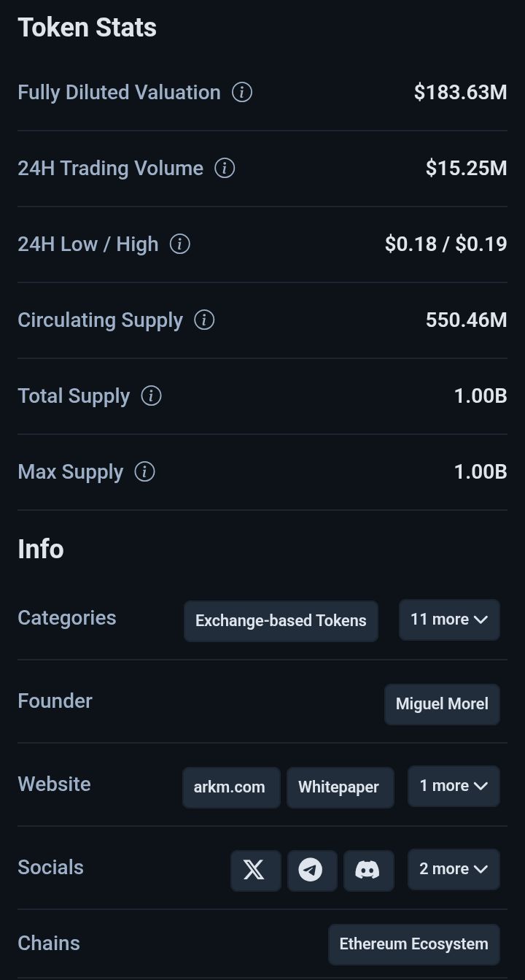Click the Exchange-based Tokens category tag
The width and height of the screenshot is (525, 980).
[281, 621]
